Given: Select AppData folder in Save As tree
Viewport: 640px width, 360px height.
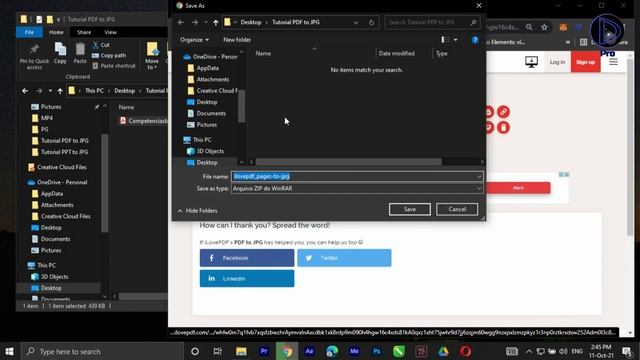Looking at the screenshot, I should tap(203, 68).
